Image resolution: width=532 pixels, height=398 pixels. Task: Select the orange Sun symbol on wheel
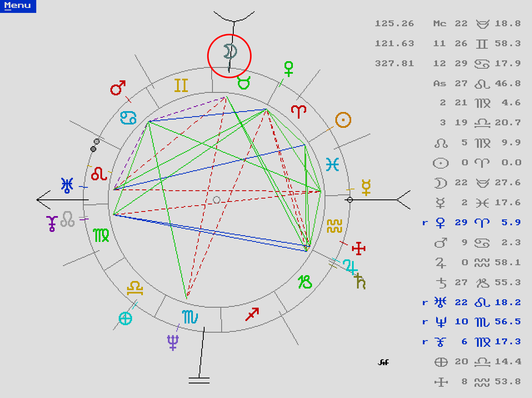343,120
